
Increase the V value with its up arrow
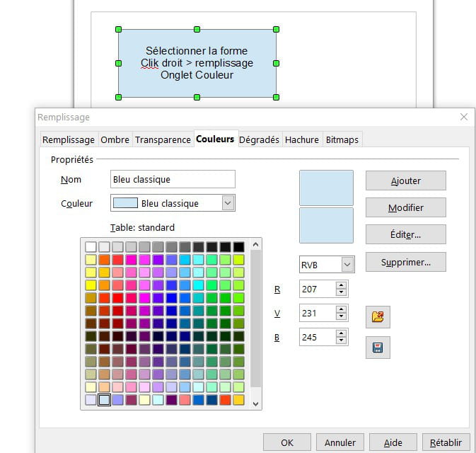[341, 309]
